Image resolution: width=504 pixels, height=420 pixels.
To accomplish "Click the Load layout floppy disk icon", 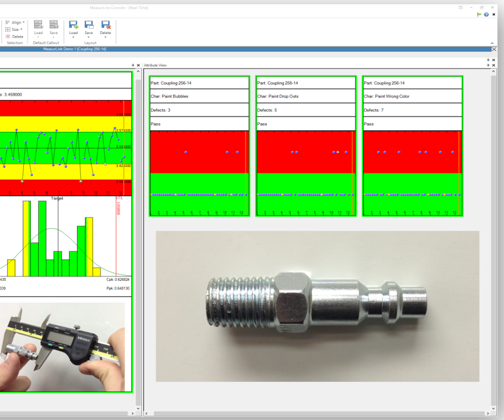I will pyautogui.click(x=73, y=25).
